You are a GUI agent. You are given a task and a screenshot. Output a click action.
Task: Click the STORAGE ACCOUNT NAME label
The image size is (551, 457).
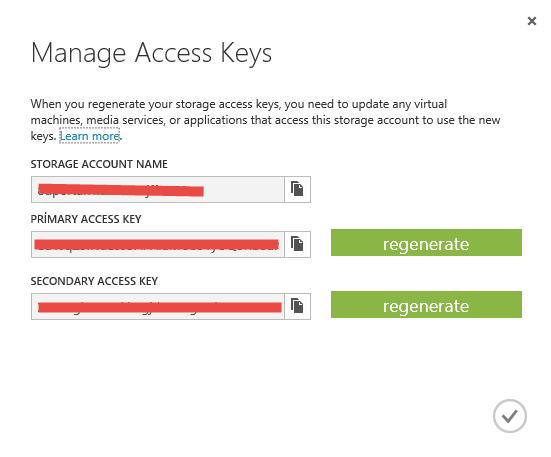click(x=99, y=164)
